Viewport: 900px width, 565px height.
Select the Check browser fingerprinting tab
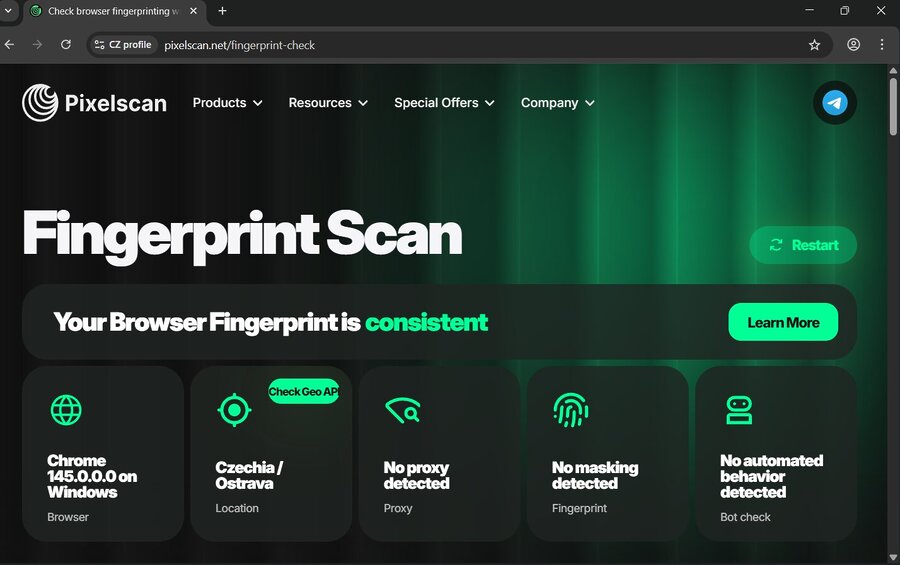coord(110,11)
